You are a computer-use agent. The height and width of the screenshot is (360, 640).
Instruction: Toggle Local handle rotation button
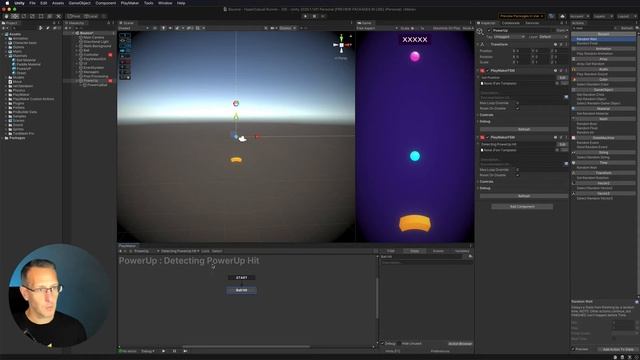[x=91, y=16]
